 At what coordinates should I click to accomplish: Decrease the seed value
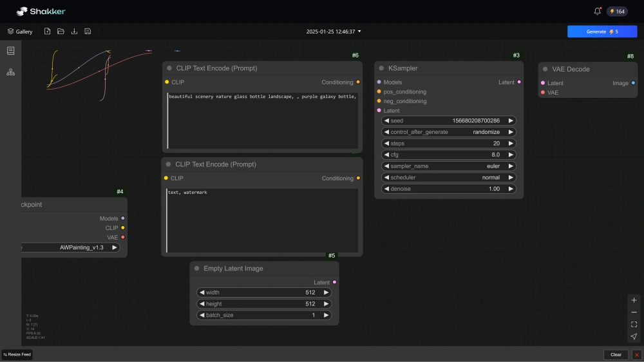coord(386,121)
